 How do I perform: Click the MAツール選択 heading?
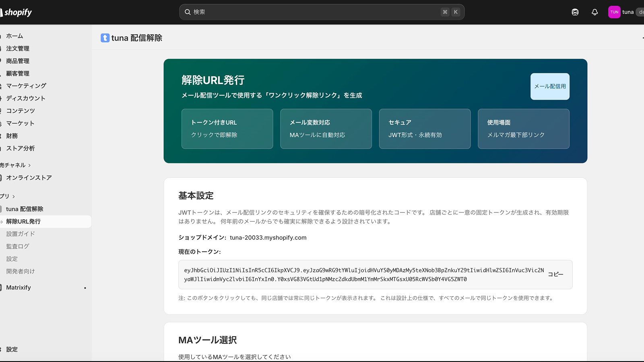[208, 340]
